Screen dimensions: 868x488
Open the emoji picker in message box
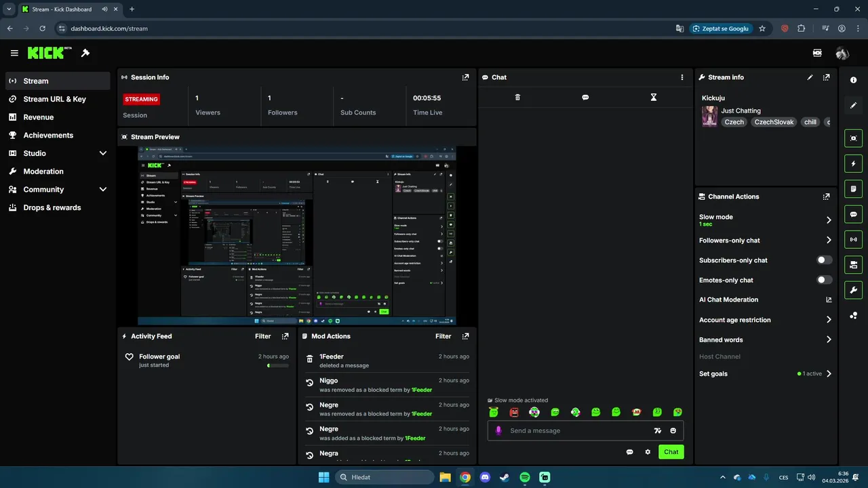673,430
